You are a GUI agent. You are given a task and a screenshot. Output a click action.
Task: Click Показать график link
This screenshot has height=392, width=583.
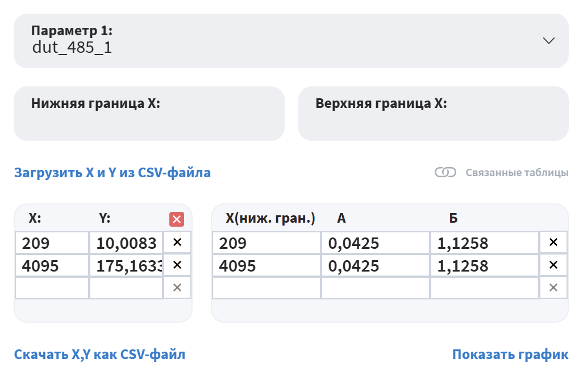[510, 355]
